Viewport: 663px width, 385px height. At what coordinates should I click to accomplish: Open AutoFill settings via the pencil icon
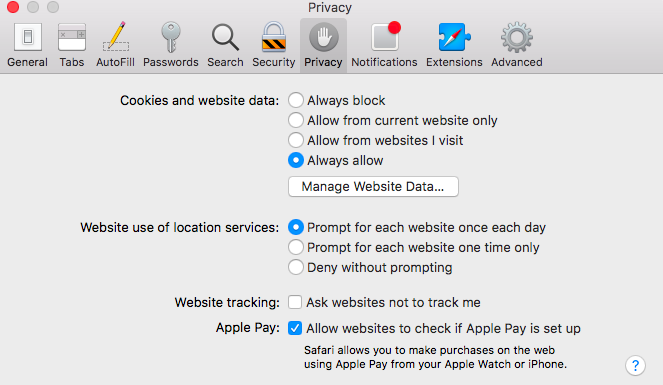click(x=115, y=36)
